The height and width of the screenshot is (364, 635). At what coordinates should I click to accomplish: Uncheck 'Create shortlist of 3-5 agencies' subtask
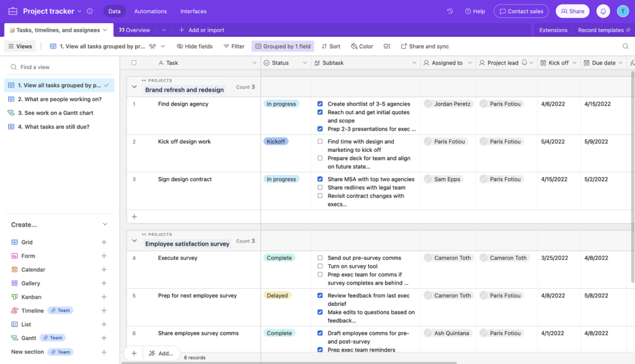(321, 104)
